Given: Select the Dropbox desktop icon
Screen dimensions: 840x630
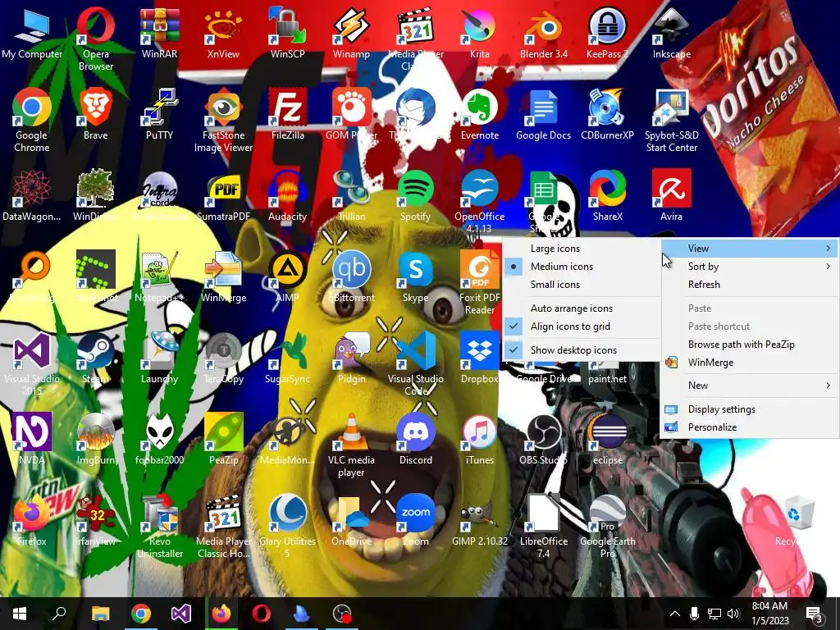Looking at the screenshot, I should pos(479,358).
